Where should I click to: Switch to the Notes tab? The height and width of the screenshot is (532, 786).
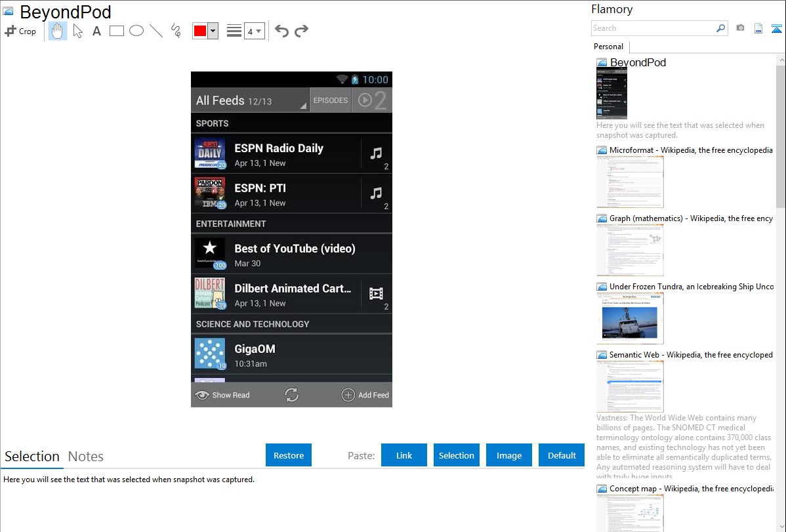coord(86,457)
